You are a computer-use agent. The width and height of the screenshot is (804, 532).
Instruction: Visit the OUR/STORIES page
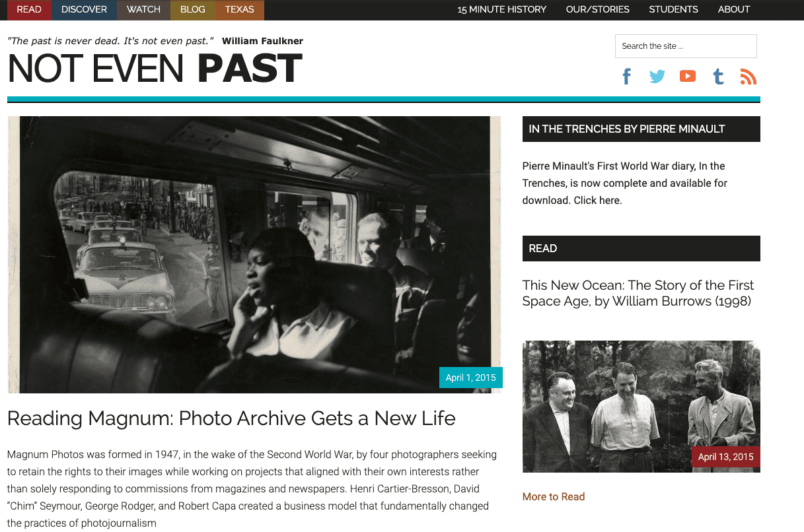(598, 10)
